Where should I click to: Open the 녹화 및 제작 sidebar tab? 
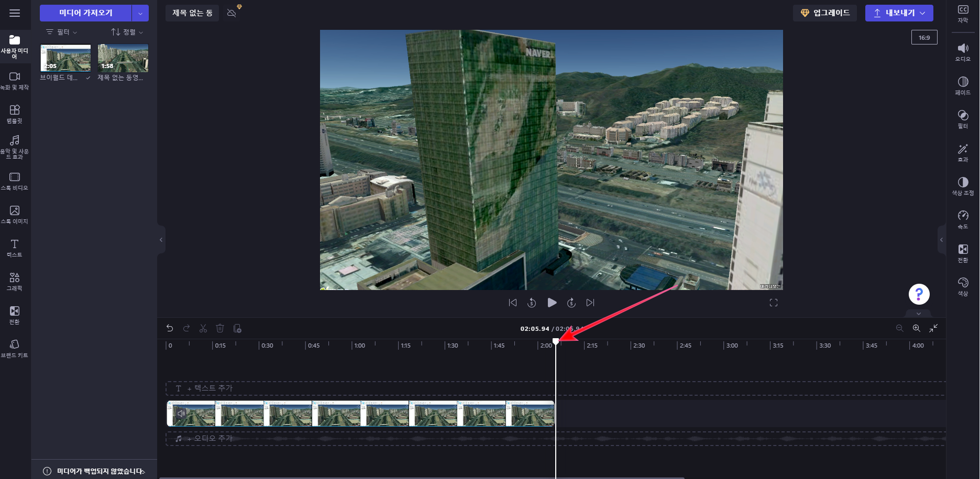[x=15, y=81]
